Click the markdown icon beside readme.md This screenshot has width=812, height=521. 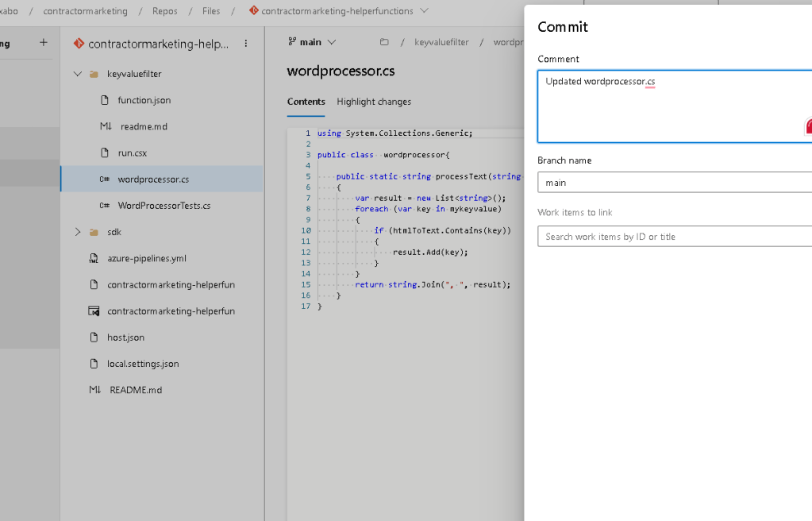coord(106,126)
